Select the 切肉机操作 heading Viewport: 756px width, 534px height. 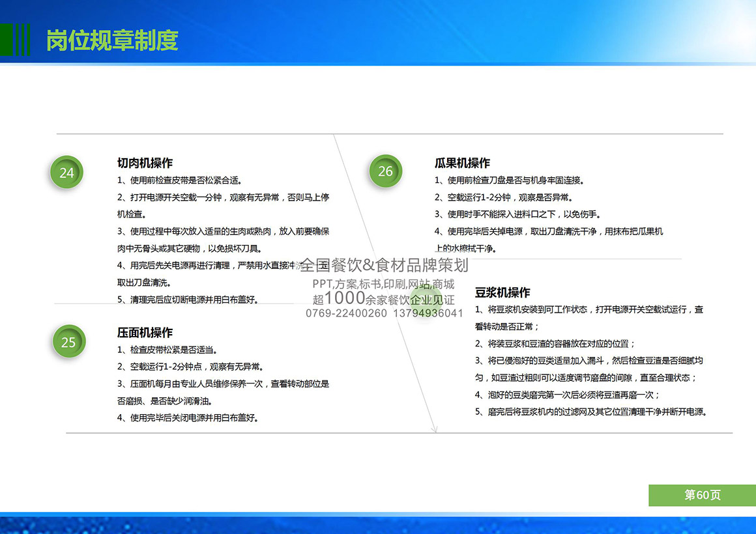(x=145, y=163)
